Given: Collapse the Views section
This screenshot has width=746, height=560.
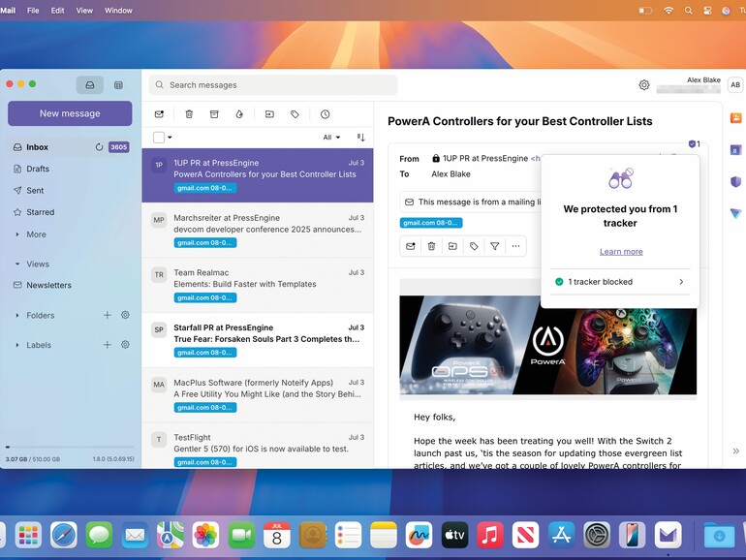Looking at the screenshot, I should coord(17,264).
